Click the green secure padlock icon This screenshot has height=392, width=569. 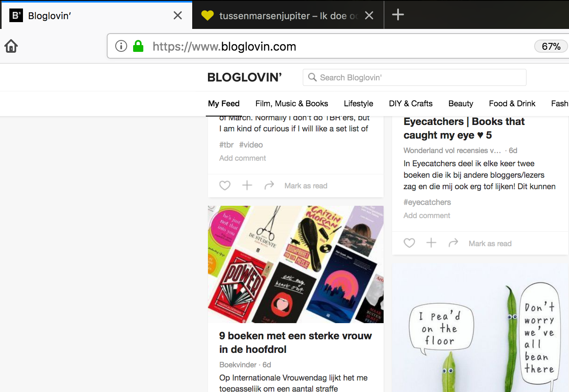[138, 46]
